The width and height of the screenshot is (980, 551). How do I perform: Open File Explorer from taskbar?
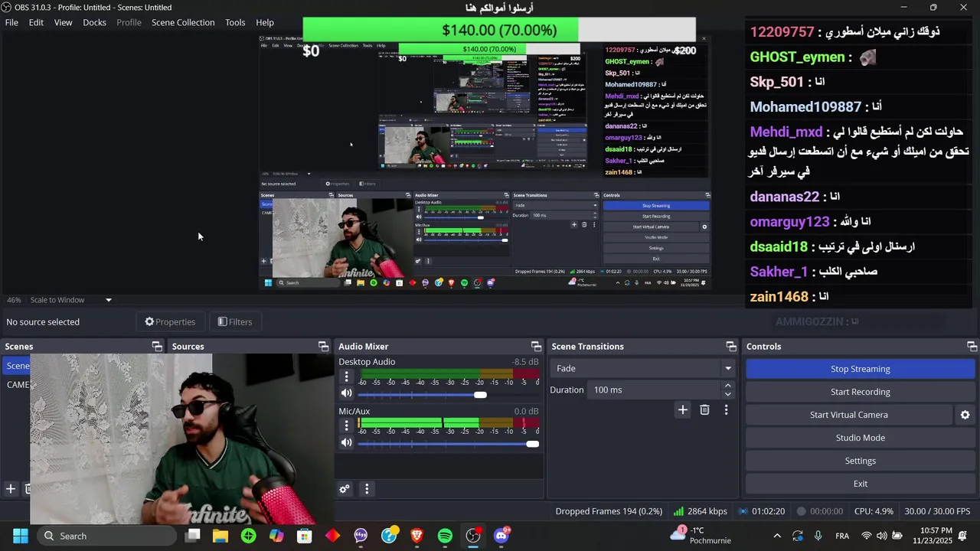(220, 536)
